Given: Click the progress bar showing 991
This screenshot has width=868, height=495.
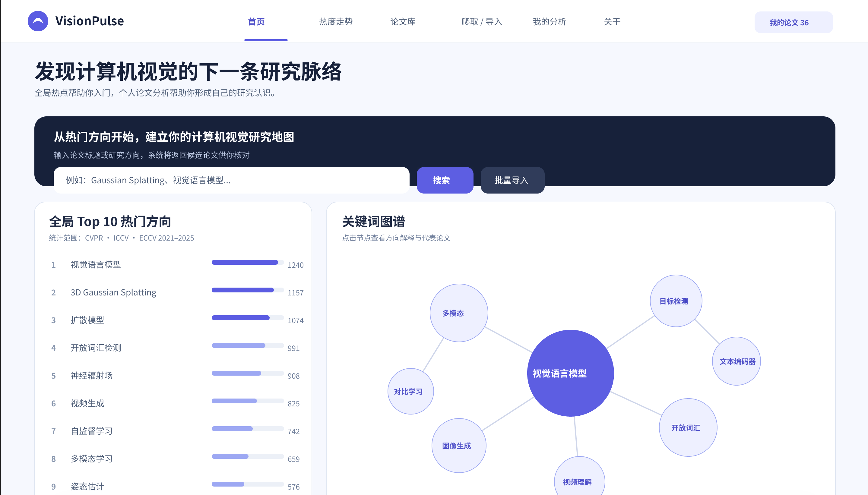Looking at the screenshot, I should (248, 345).
